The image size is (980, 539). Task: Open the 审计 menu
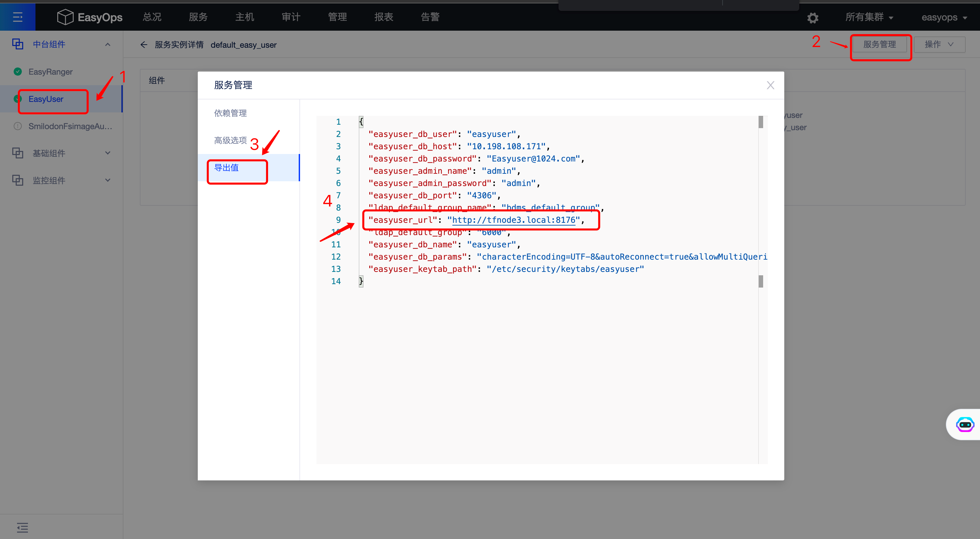coord(291,17)
